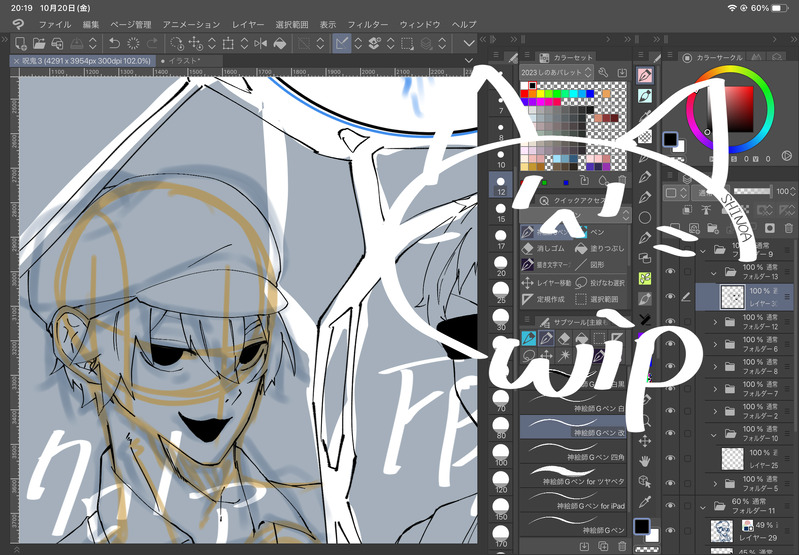Select the Hand pan tool

coord(645,461)
